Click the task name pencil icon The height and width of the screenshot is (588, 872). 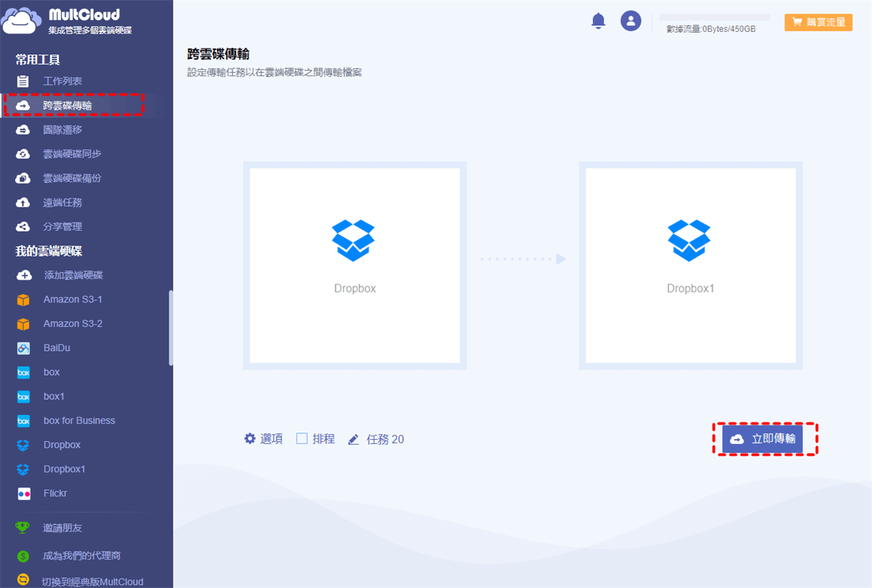[x=354, y=439]
